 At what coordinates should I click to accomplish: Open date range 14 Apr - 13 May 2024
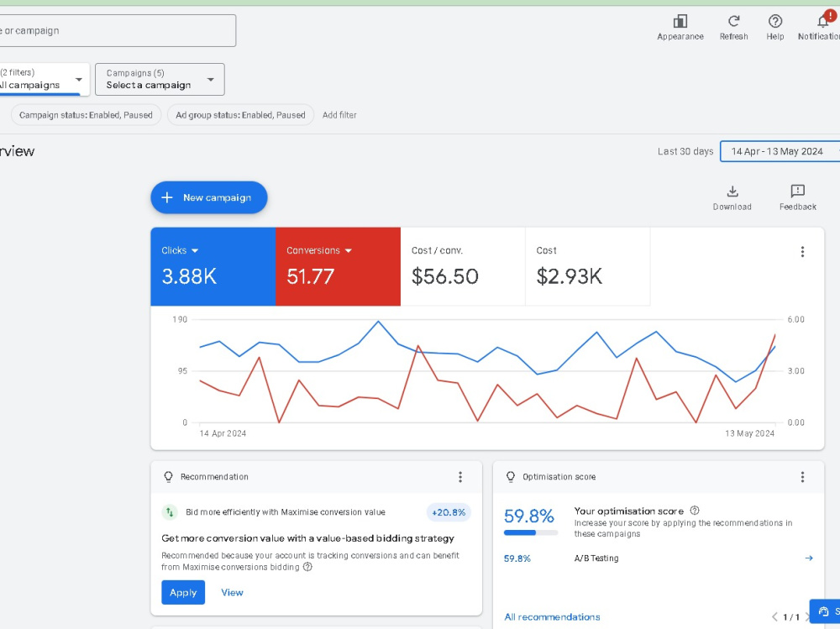click(x=780, y=152)
